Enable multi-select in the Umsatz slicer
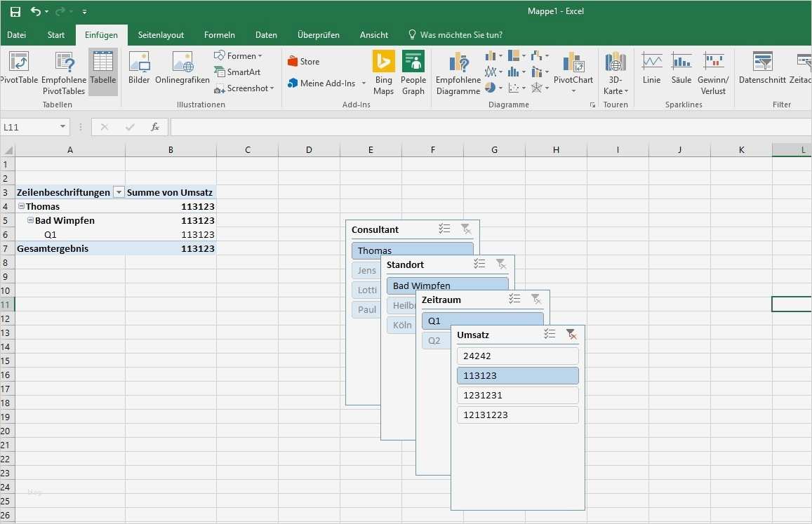The width and height of the screenshot is (812, 524). pyautogui.click(x=550, y=335)
